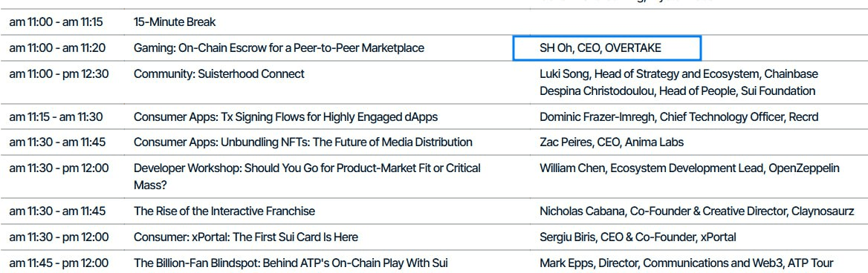868x273 pixels.
Task: Select Gaming: On-Chain Escrow session title
Action: [x=279, y=48]
